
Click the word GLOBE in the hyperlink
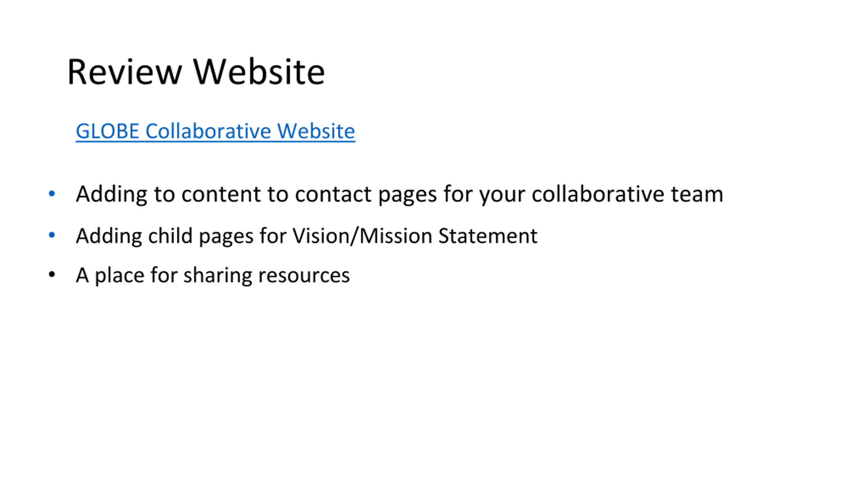point(107,131)
